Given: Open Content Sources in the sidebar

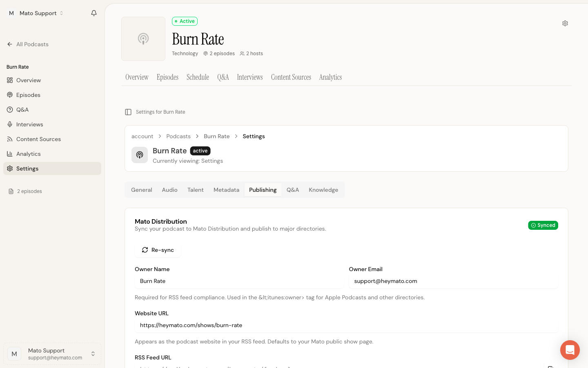Looking at the screenshot, I should pos(52,139).
